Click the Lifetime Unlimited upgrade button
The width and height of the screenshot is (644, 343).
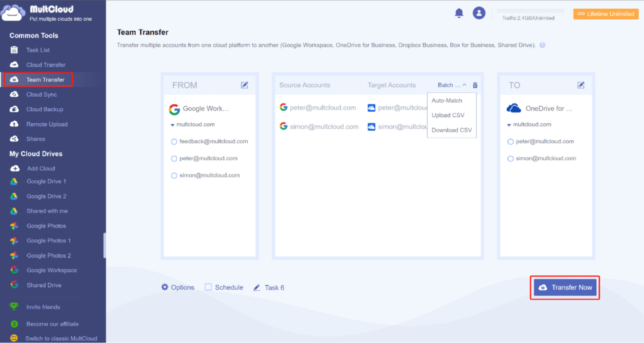606,14
